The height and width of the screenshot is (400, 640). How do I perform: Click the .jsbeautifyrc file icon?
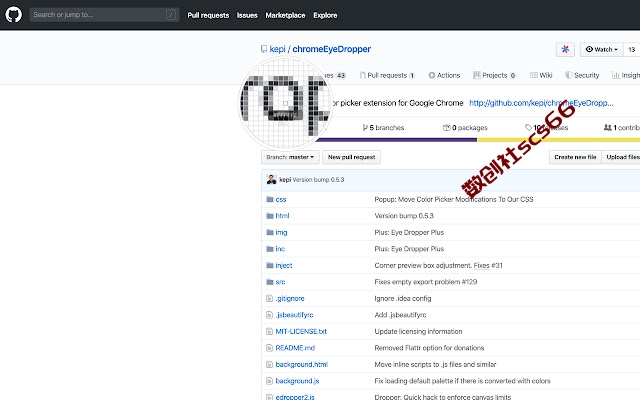coord(269,315)
